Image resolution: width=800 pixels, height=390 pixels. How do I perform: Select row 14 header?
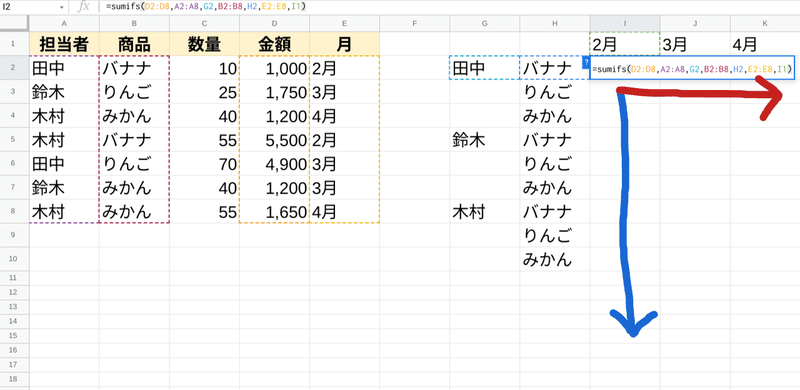(14, 321)
